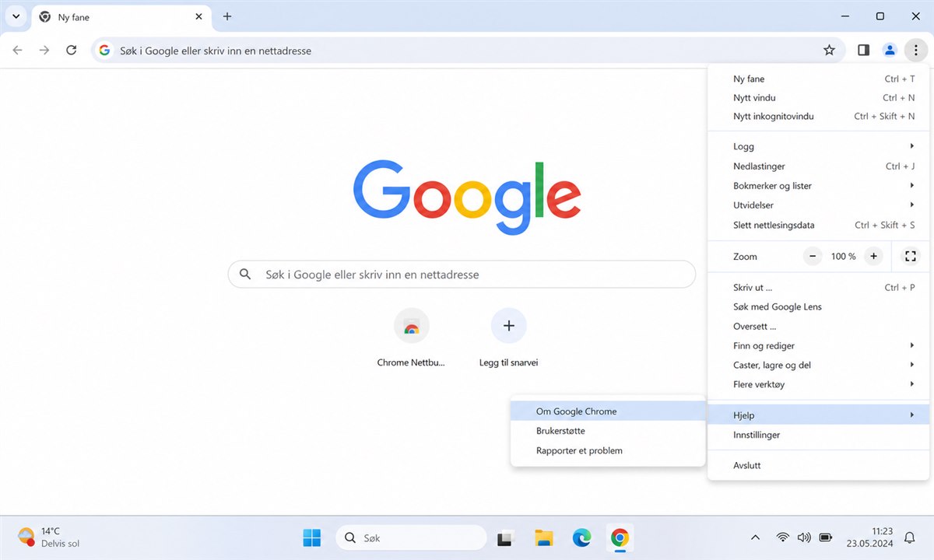Select Ny fane in the menu
934x560 pixels.
(x=819, y=79)
